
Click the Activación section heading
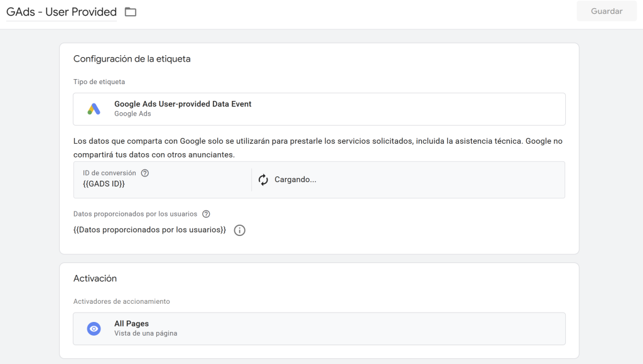(95, 279)
